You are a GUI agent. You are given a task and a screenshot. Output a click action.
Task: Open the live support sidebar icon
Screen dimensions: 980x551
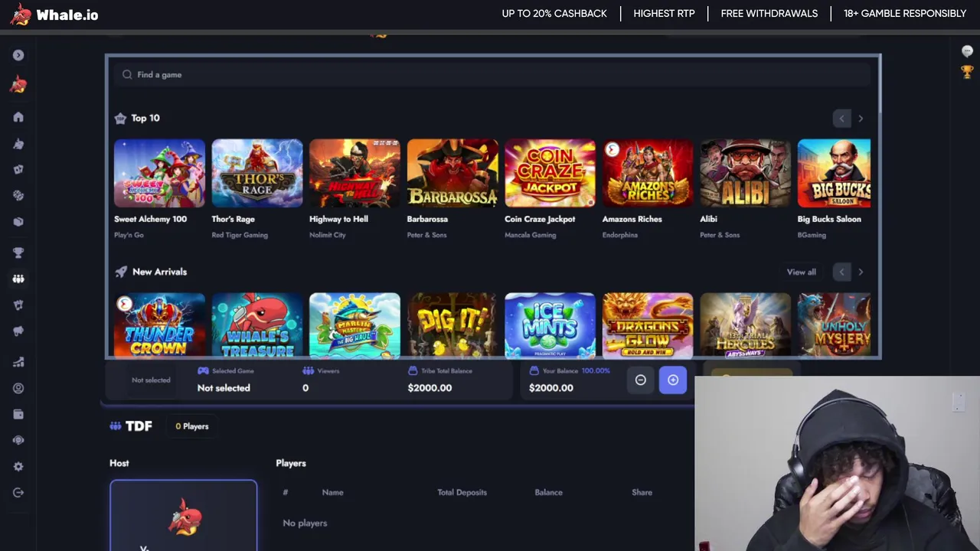tap(18, 440)
